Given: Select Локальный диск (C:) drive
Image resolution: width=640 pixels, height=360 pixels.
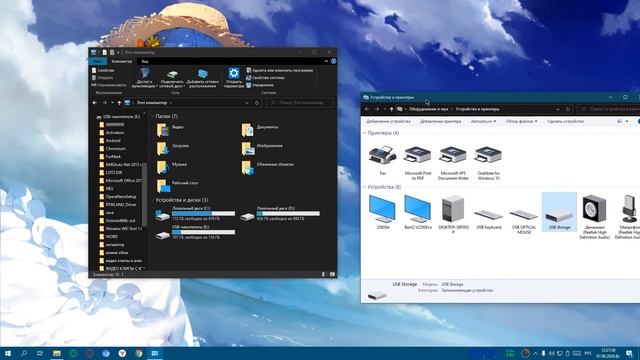Looking at the screenshot, I should pos(196,213).
